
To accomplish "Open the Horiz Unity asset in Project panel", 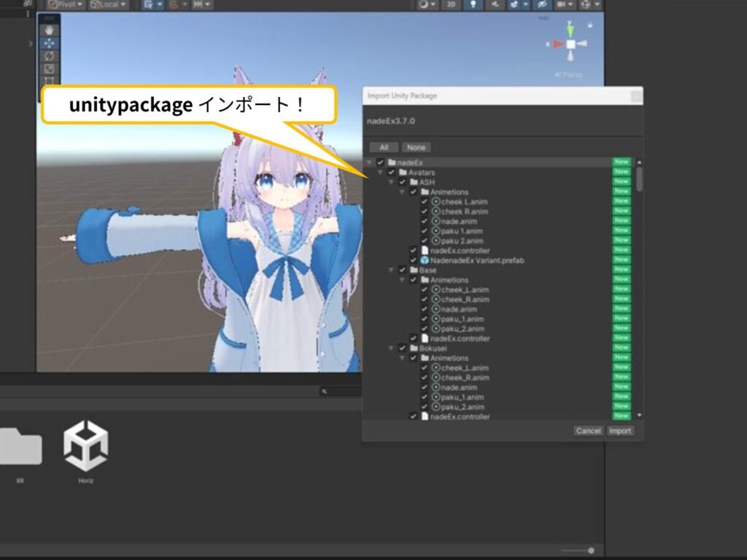I will pos(86,446).
